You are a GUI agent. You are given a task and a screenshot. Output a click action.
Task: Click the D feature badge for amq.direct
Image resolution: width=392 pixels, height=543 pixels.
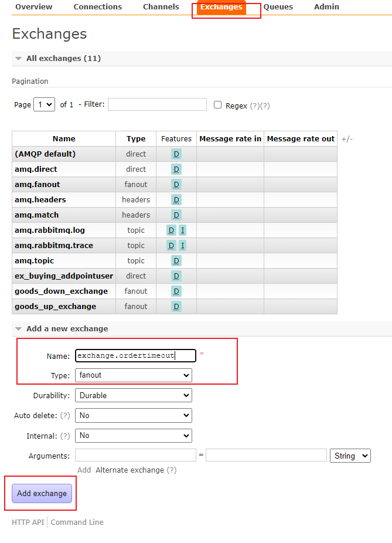[176, 169]
